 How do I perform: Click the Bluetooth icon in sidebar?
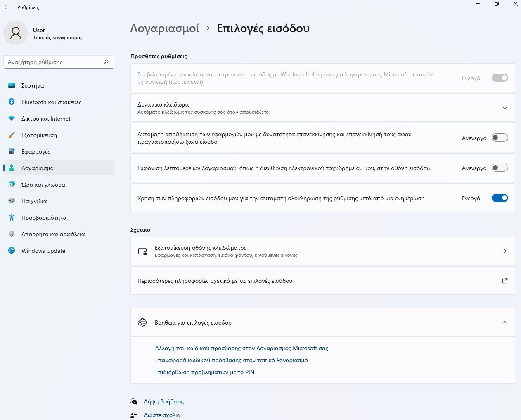(12, 102)
